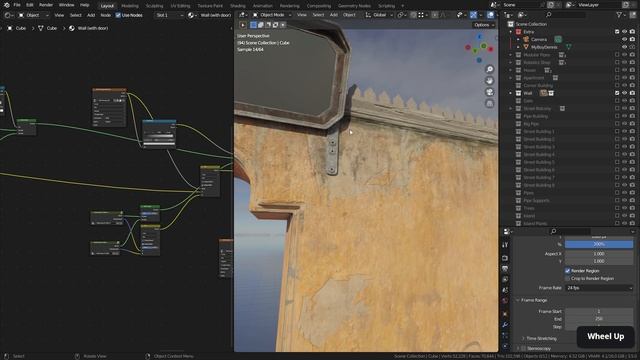The image size is (640, 360).
Task: Open the Edit menu
Action: coord(30,5)
